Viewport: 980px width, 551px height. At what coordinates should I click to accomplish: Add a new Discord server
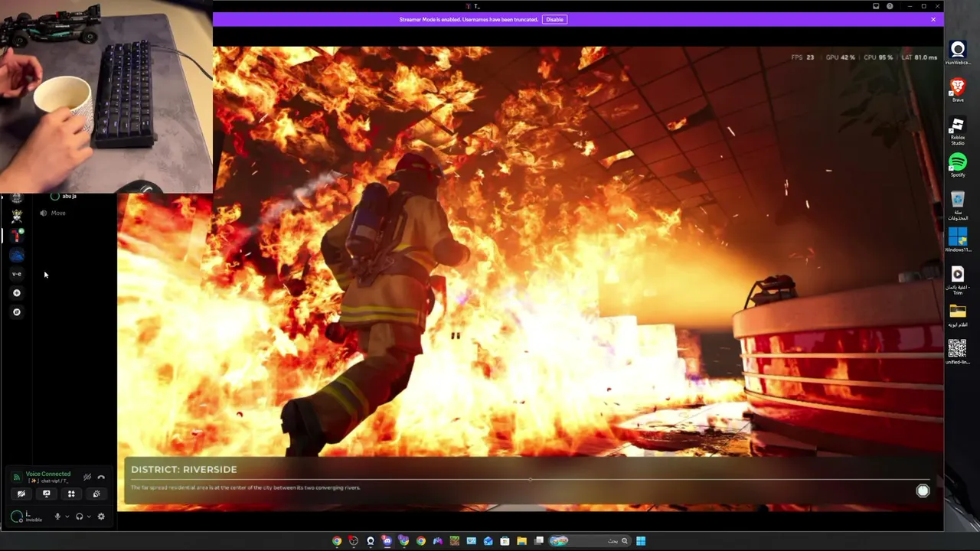pyautogui.click(x=17, y=293)
